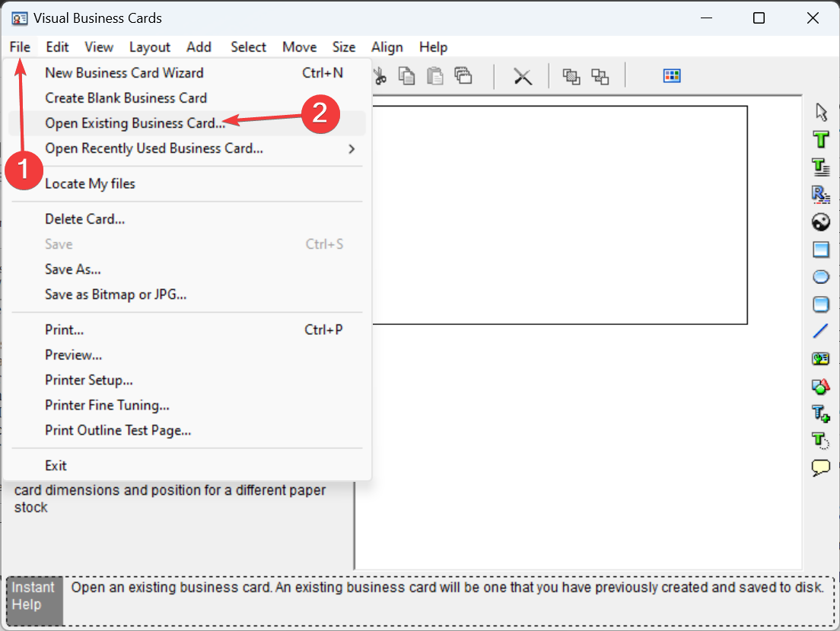Screen dimensions: 840x631
Task: Choose Exit from File menu
Action: click(x=187, y=466)
